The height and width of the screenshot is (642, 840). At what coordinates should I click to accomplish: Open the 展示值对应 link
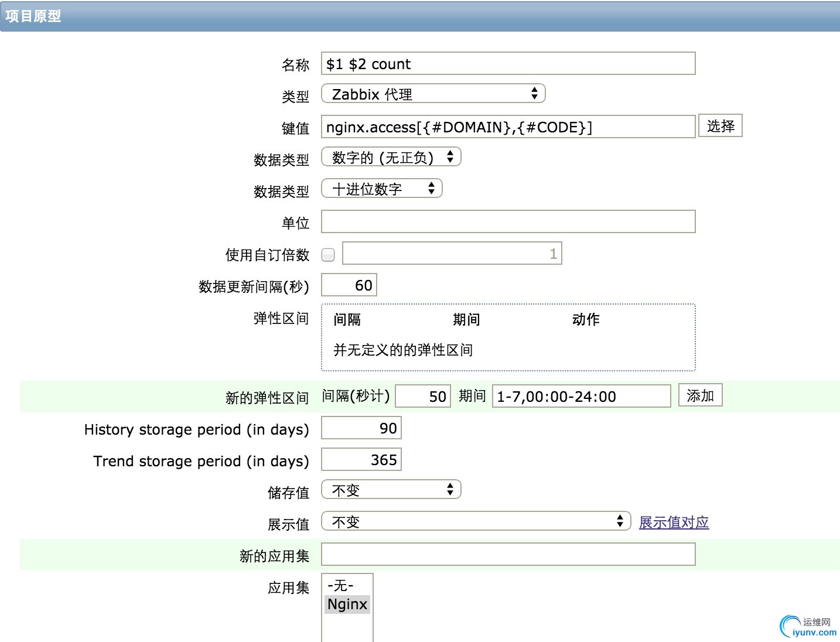pyautogui.click(x=674, y=523)
